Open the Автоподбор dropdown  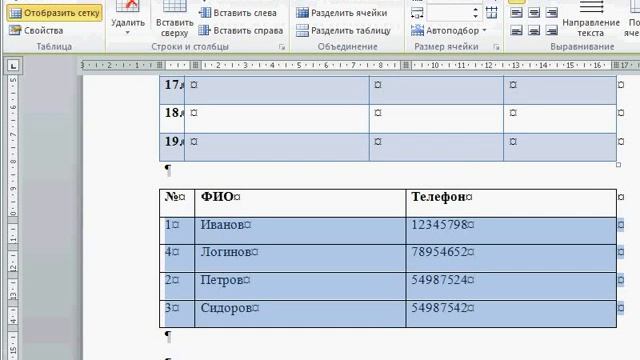pyautogui.click(x=449, y=31)
